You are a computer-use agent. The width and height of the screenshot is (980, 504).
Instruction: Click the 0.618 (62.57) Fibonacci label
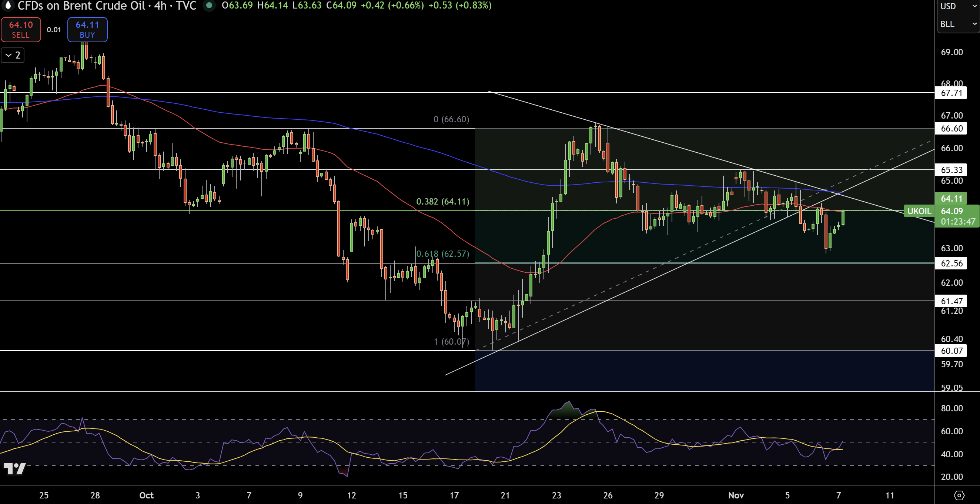coord(442,253)
